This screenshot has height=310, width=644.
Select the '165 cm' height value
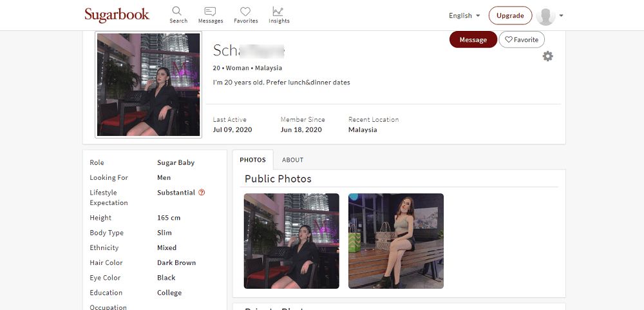point(169,217)
